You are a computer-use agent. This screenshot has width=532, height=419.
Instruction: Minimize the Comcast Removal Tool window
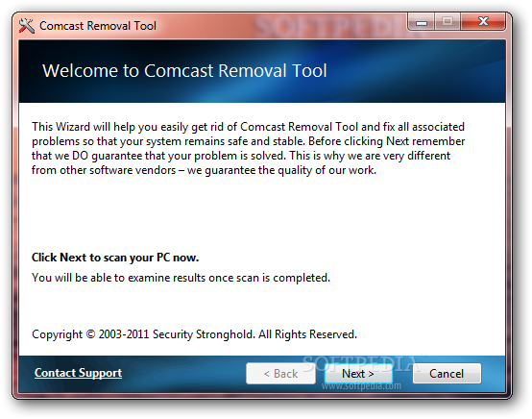click(421, 22)
